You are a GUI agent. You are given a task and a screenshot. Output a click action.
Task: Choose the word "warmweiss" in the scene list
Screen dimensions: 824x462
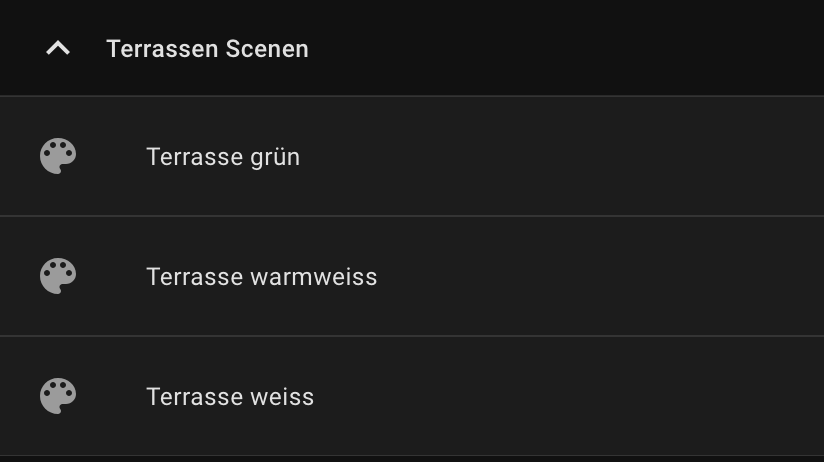(314, 277)
